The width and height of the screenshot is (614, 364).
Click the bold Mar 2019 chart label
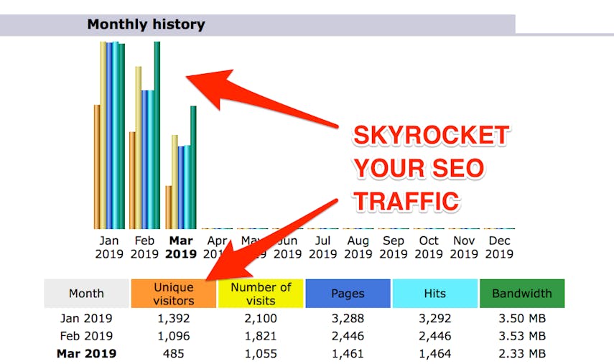(x=180, y=247)
